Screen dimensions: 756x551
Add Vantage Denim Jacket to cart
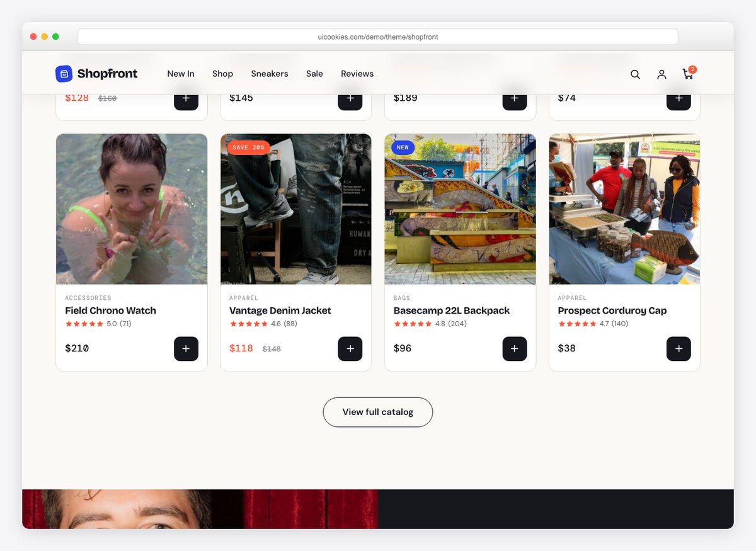click(x=350, y=349)
